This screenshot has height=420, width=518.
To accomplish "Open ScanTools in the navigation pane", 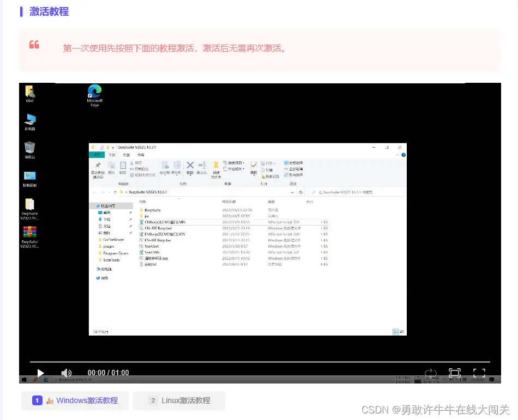I will (111, 260).
